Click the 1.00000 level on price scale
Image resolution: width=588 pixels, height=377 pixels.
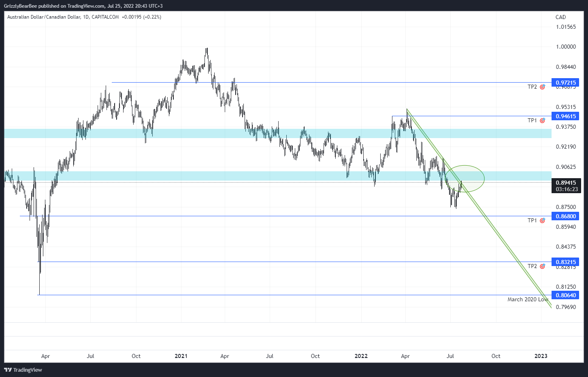click(566, 47)
